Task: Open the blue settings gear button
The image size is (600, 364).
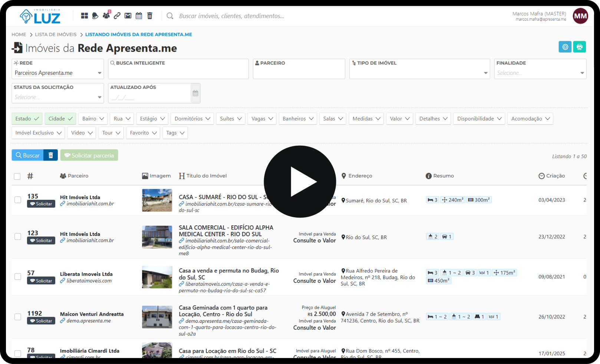Action: (x=565, y=47)
